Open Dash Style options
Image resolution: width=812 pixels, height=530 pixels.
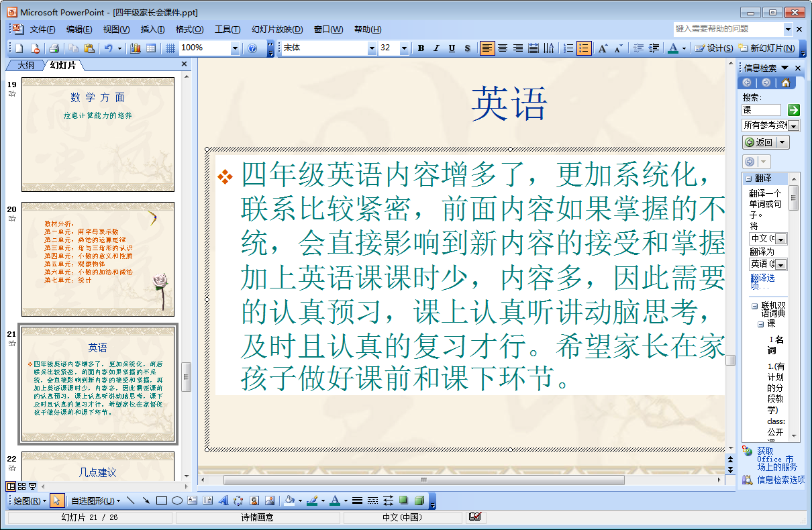372,500
